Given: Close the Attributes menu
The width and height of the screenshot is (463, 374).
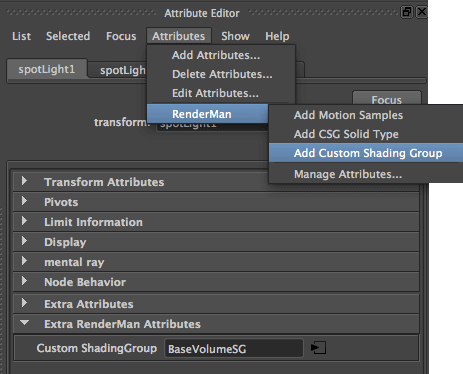Looking at the screenshot, I should [179, 36].
